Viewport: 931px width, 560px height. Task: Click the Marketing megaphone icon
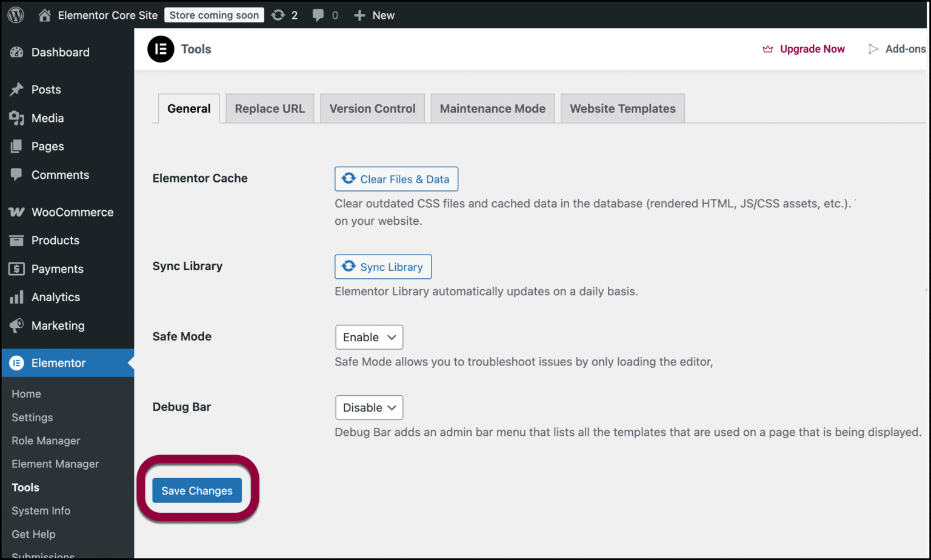point(16,325)
